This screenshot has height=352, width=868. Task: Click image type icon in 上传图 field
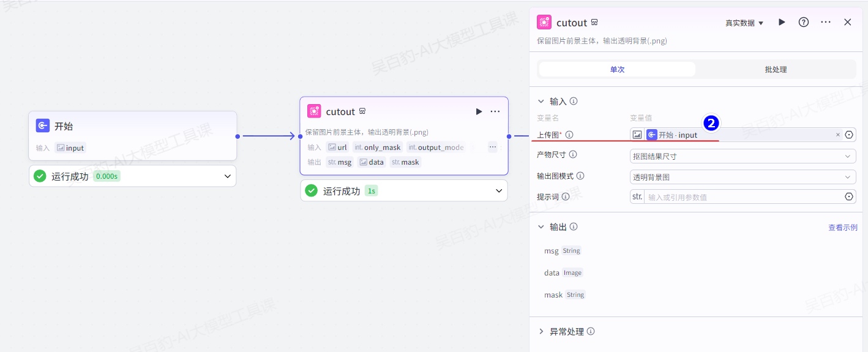637,135
